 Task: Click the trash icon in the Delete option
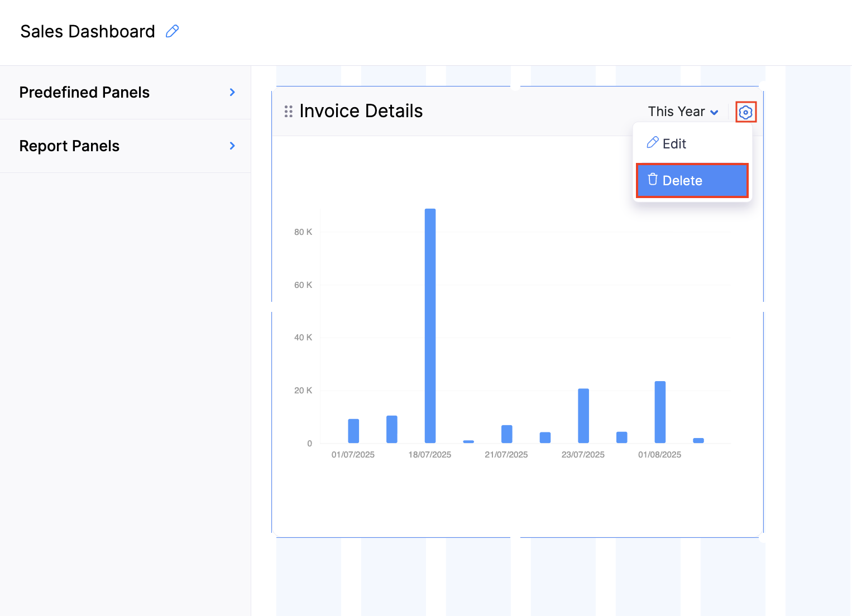[x=652, y=180]
